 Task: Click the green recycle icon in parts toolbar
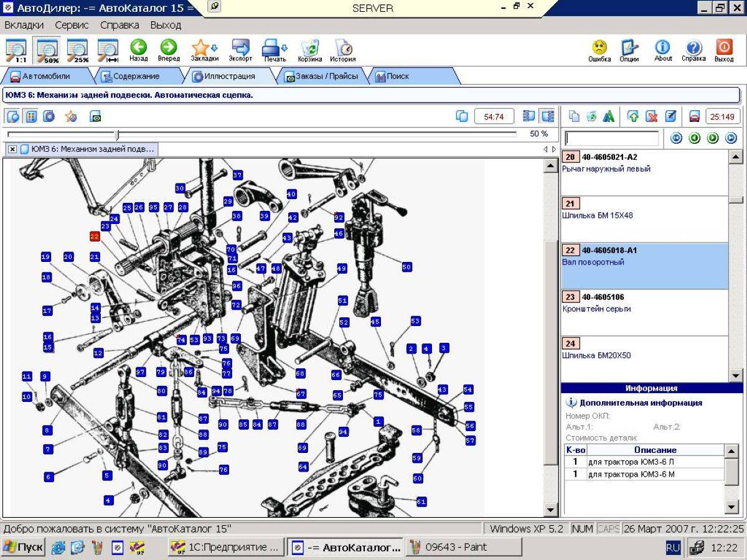[x=591, y=116]
